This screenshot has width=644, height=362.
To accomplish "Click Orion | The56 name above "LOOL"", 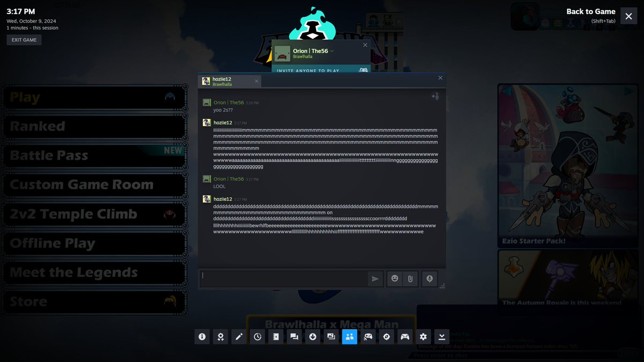I will [229, 179].
